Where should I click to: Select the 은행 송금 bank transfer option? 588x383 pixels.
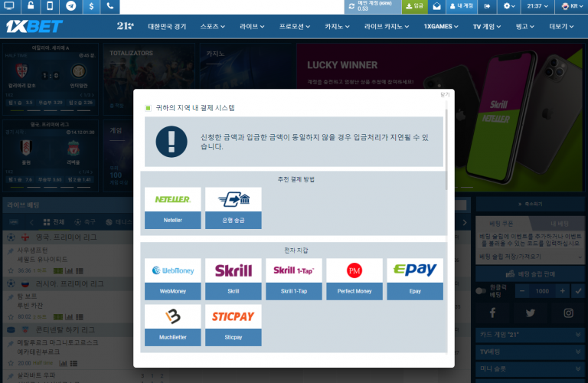tap(234, 208)
